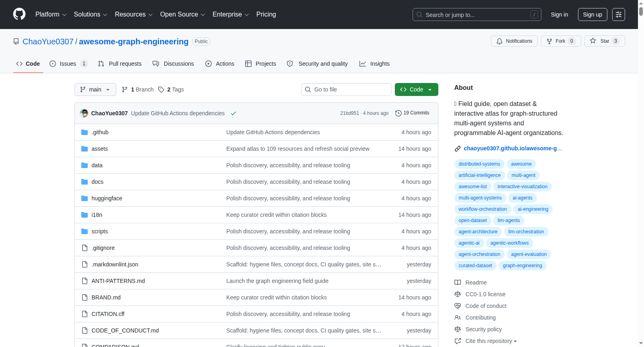
Task: Click the green commit status checkmark
Action: pos(233,113)
